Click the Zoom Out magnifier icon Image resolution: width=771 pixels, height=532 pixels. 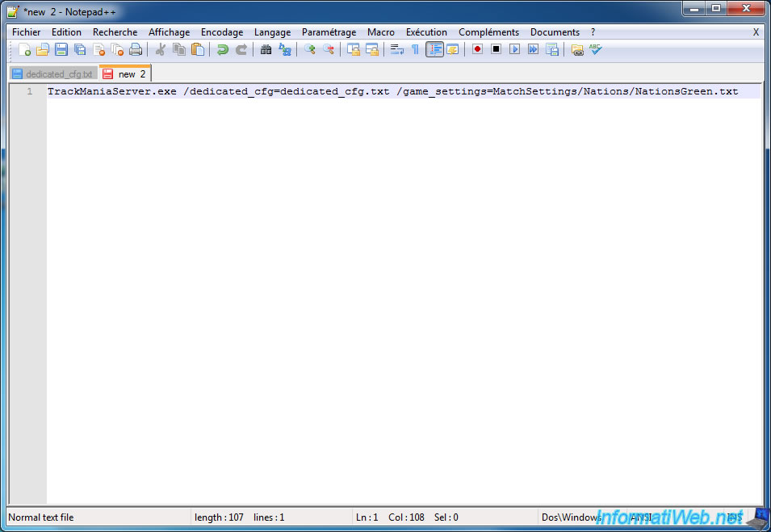click(x=329, y=49)
